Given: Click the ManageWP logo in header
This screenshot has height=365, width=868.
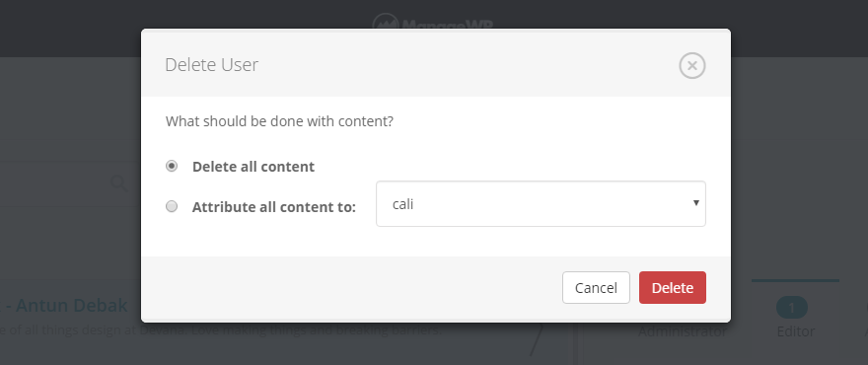Looking at the screenshot, I should click(433, 22).
